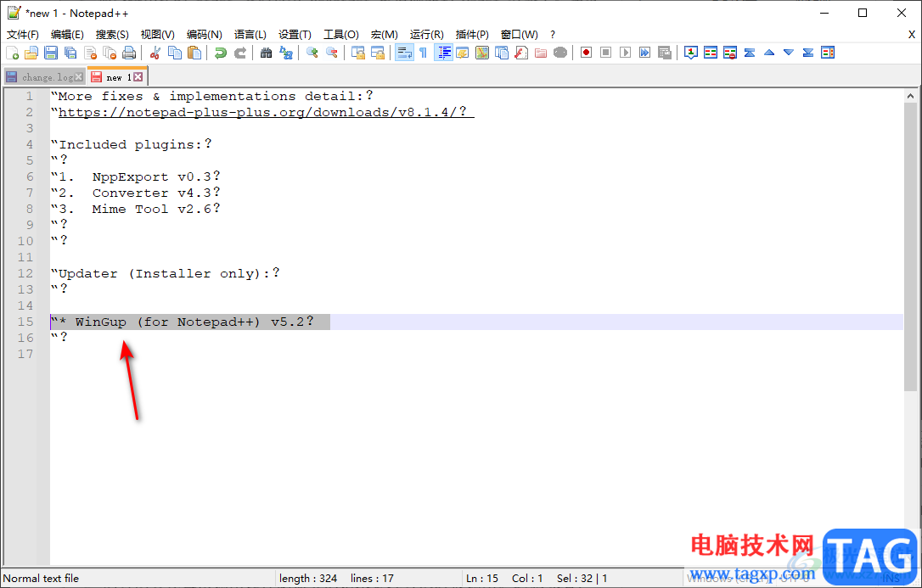Screen dimensions: 922x588
Task: Play back the recorded macro
Action: tap(626, 53)
